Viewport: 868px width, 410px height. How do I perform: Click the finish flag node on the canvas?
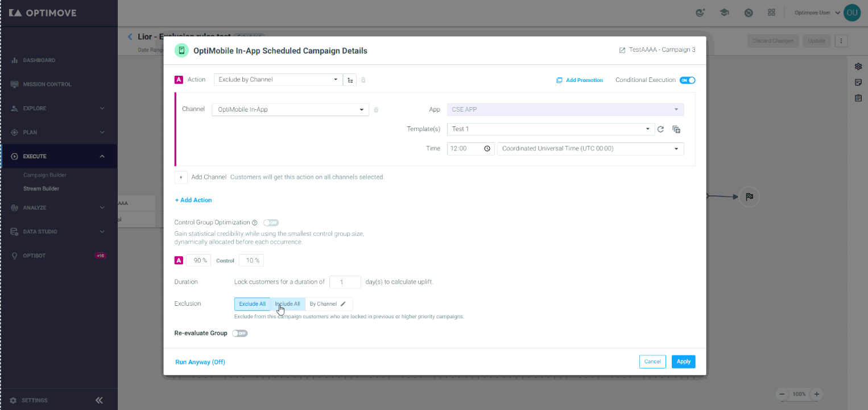tap(750, 197)
